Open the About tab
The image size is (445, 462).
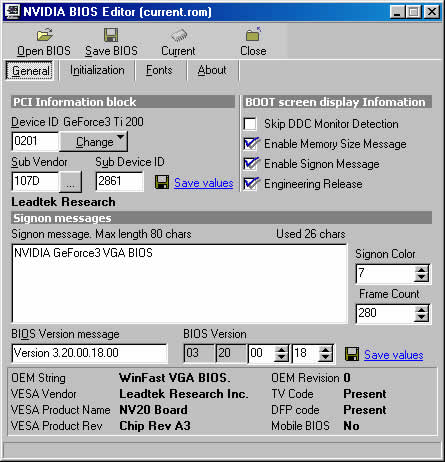click(x=212, y=70)
